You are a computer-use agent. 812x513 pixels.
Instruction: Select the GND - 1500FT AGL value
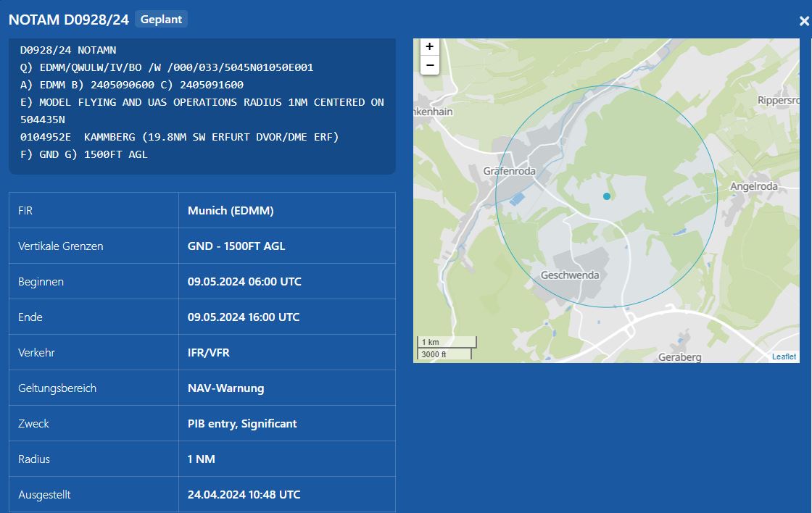236,246
